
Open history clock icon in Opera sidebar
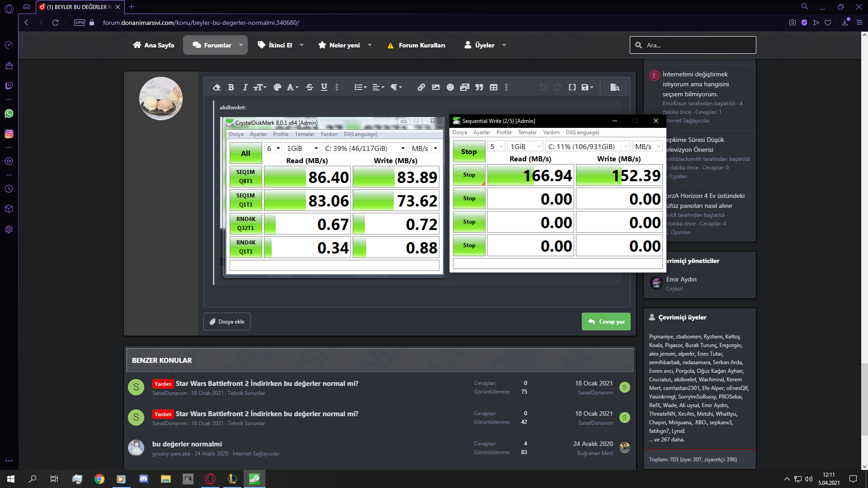9,189
